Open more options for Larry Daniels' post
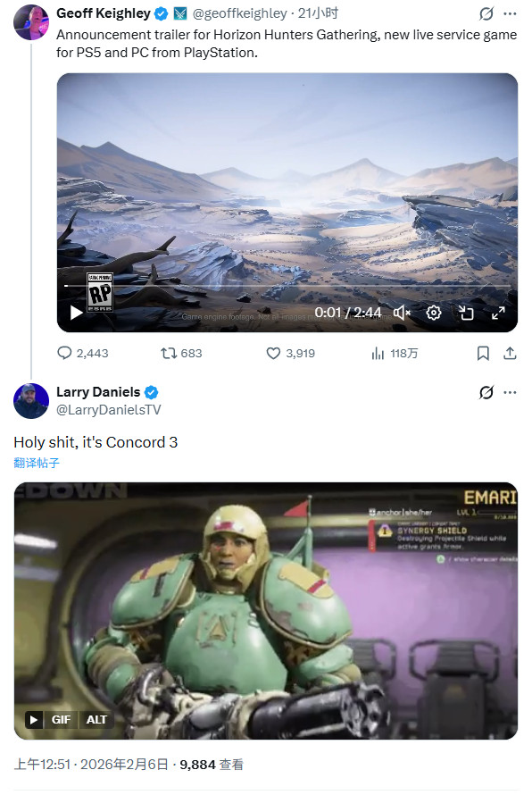Viewport: 532px width, 795px height. (510, 392)
